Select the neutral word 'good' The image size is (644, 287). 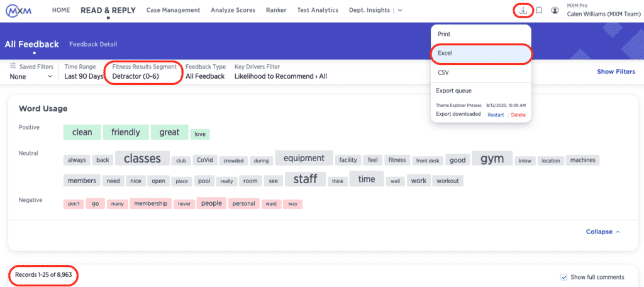point(458,160)
